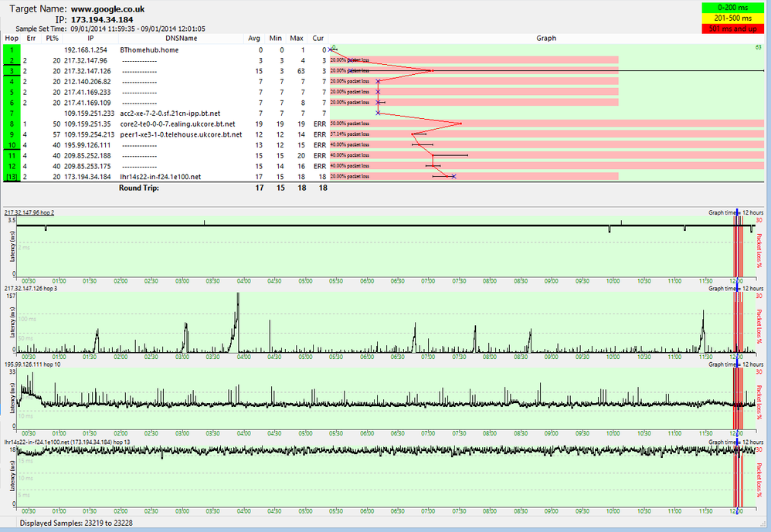Select the hop 1 green number cell

(x=12, y=49)
